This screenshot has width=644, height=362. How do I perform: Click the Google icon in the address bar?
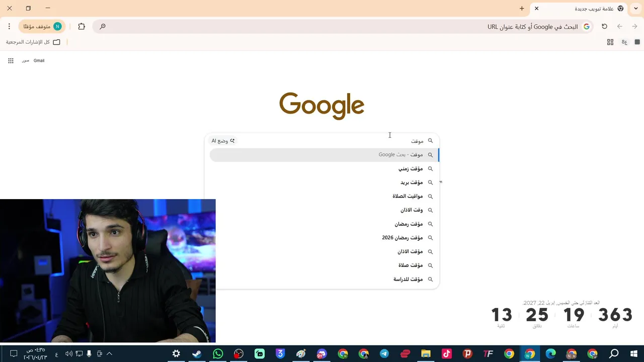(586, 27)
